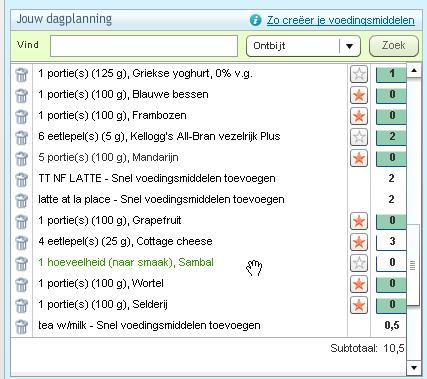This screenshot has height=379, width=427.
Task: Open the Ontbijt meal dropdown
Action: pyautogui.click(x=303, y=46)
